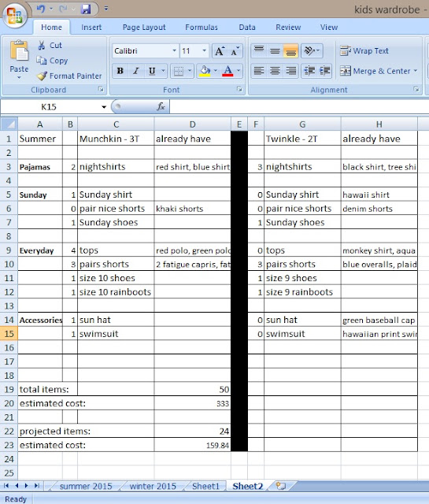Click the Insert Function fx icon
429x504 pixels.
point(161,106)
